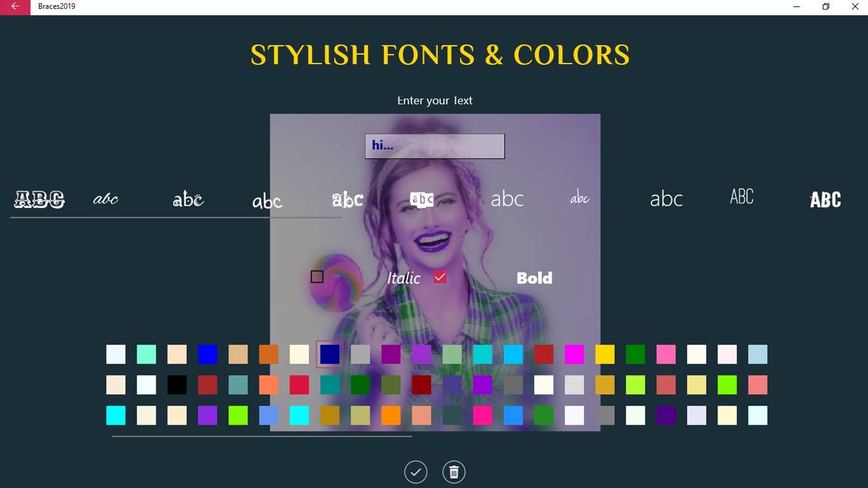This screenshot has height=488, width=868.
Task: Click the text input field showing hi...
Action: point(435,146)
